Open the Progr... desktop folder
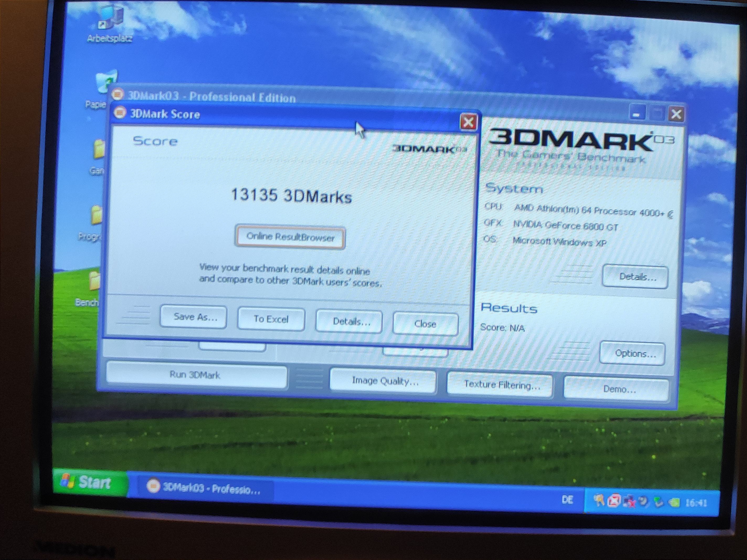747x560 pixels. pos(96,215)
